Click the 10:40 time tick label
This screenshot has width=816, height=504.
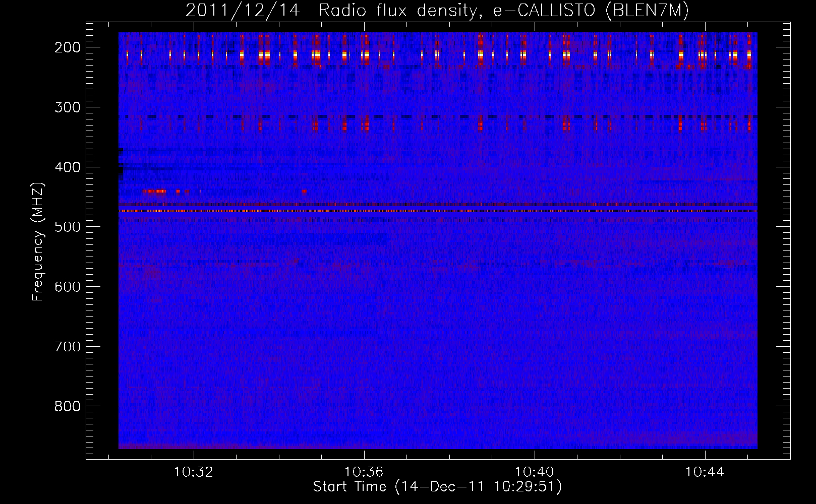tap(534, 472)
